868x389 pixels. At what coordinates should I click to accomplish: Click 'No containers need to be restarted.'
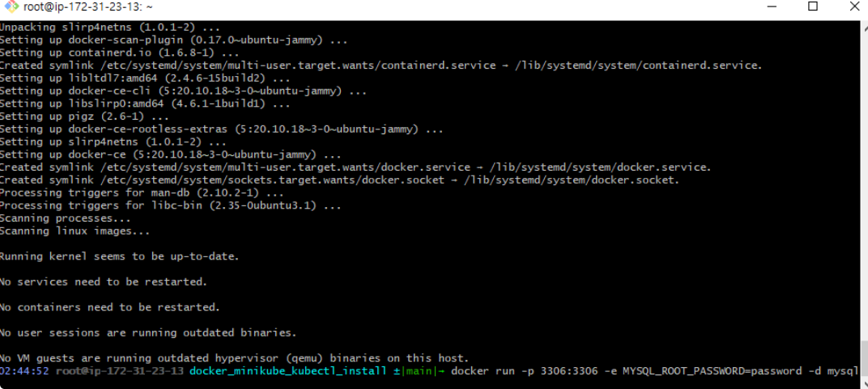coord(109,307)
